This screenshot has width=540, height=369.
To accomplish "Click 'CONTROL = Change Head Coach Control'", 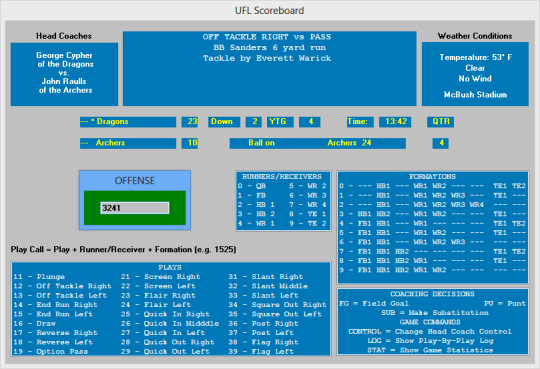I will click(x=430, y=331).
